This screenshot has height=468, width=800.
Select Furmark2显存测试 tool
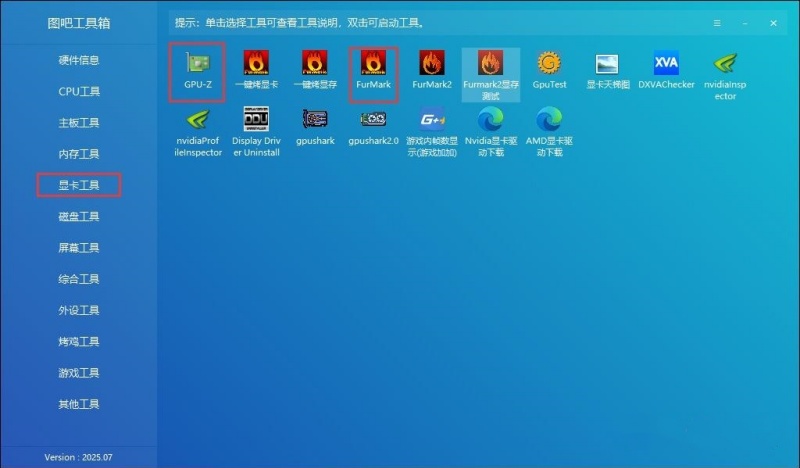pos(491,75)
